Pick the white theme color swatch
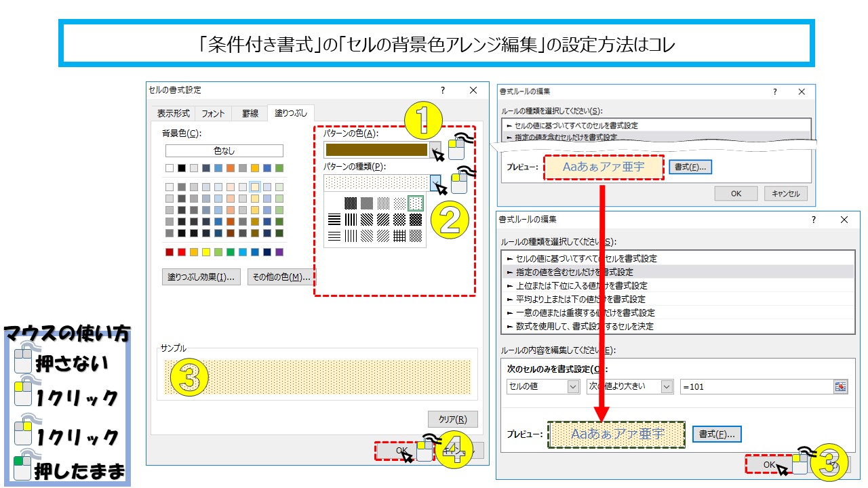Screen dimensions: 868x488 (x=170, y=168)
